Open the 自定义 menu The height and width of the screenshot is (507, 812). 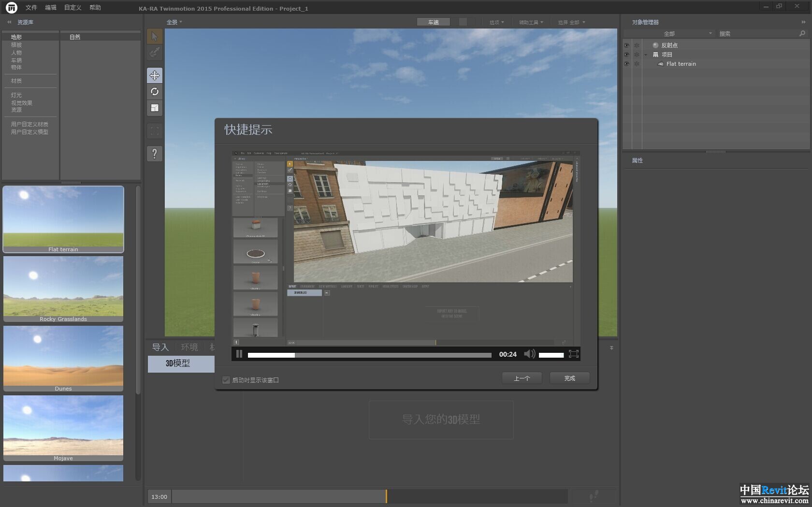(73, 8)
